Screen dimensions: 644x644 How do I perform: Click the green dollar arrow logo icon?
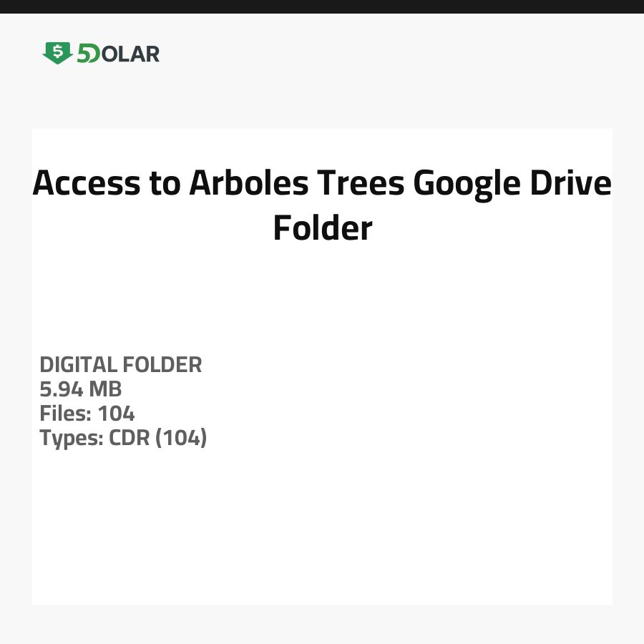pos(57,53)
